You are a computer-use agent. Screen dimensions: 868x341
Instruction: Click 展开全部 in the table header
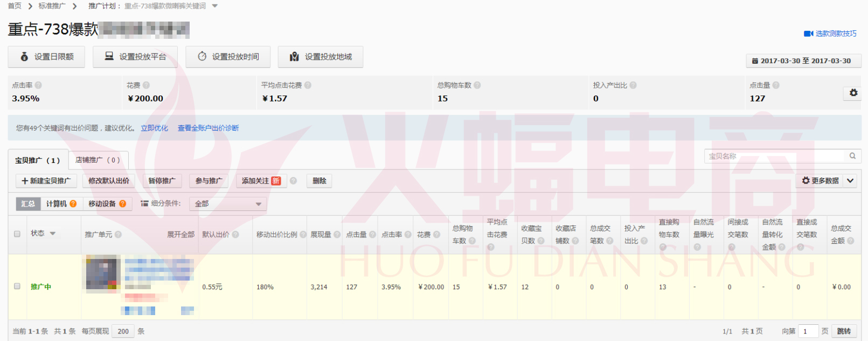click(x=180, y=235)
